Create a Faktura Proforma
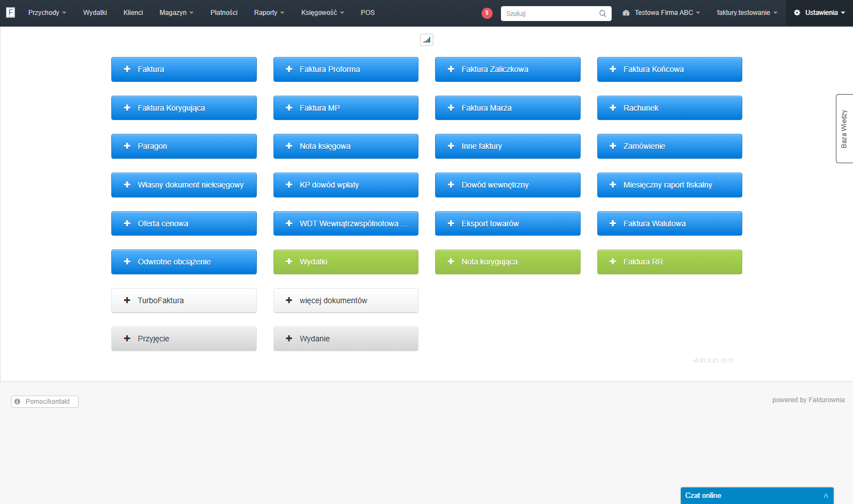 346,69
